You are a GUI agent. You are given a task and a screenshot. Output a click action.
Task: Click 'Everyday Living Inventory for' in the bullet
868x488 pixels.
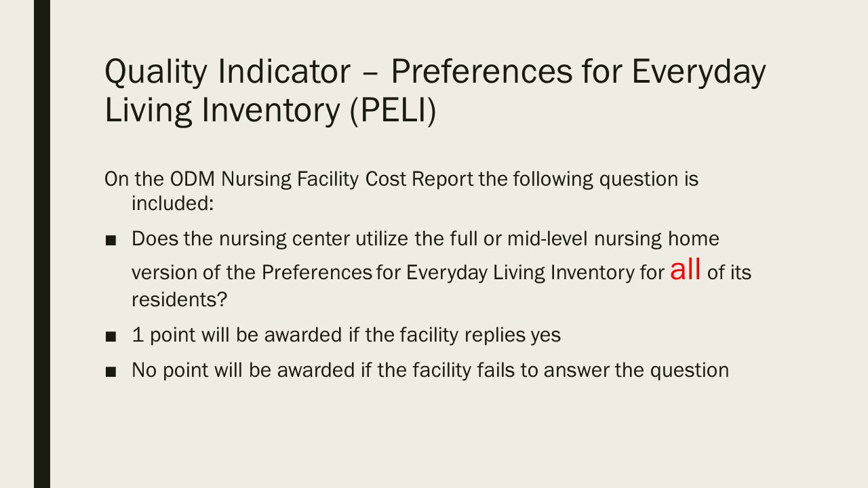pyautogui.click(x=535, y=272)
